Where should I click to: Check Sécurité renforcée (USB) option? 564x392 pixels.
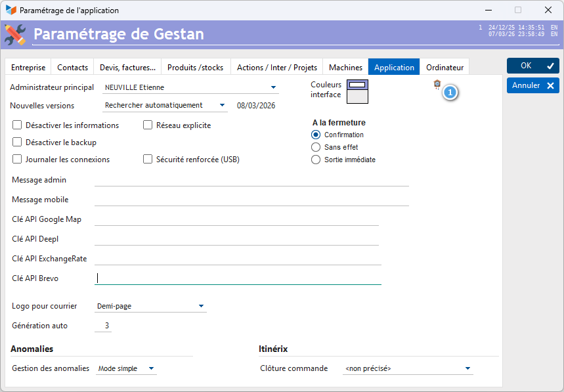pos(148,160)
